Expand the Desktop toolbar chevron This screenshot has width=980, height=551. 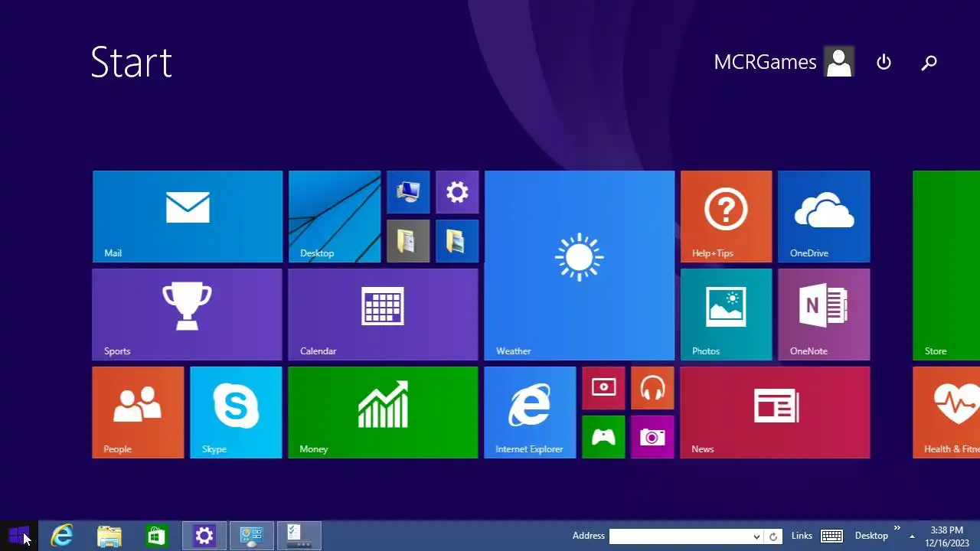[897, 528]
